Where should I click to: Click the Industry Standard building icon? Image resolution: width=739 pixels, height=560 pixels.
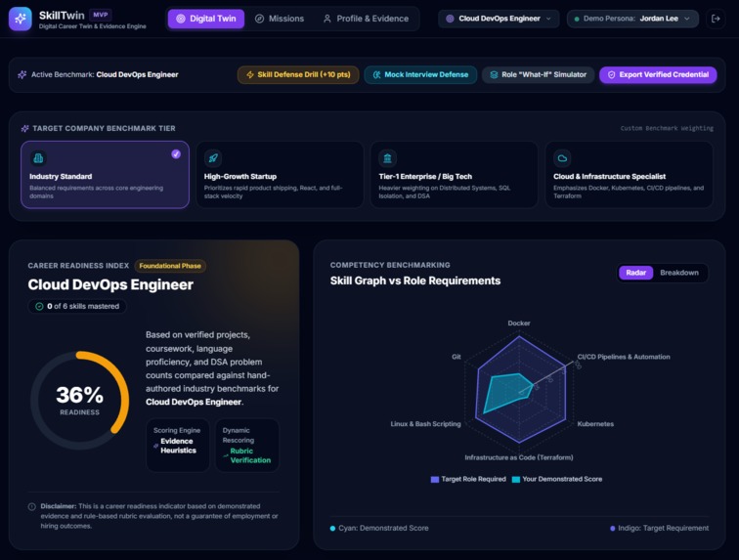coord(38,158)
